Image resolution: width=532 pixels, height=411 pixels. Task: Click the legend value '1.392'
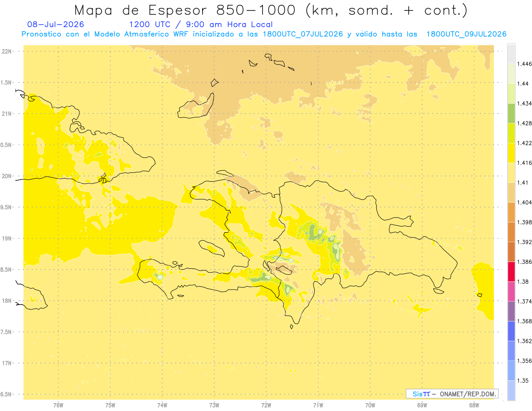click(x=524, y=242)
